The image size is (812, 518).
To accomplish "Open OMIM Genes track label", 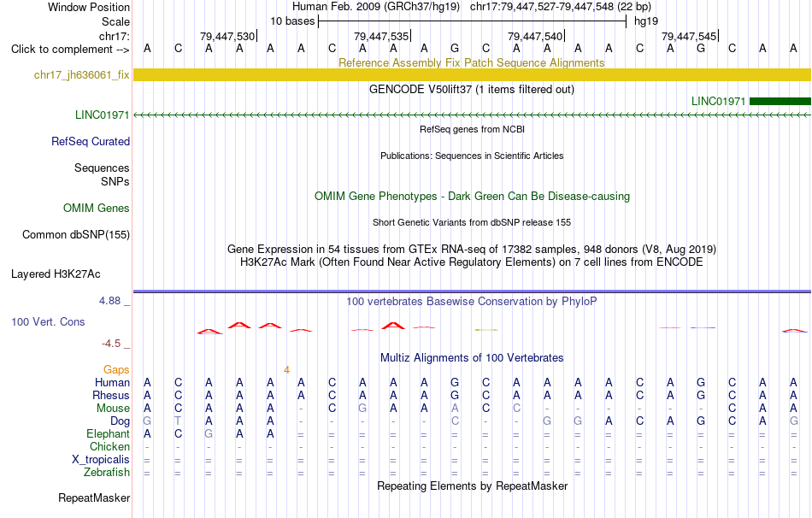I will [97, 208].
